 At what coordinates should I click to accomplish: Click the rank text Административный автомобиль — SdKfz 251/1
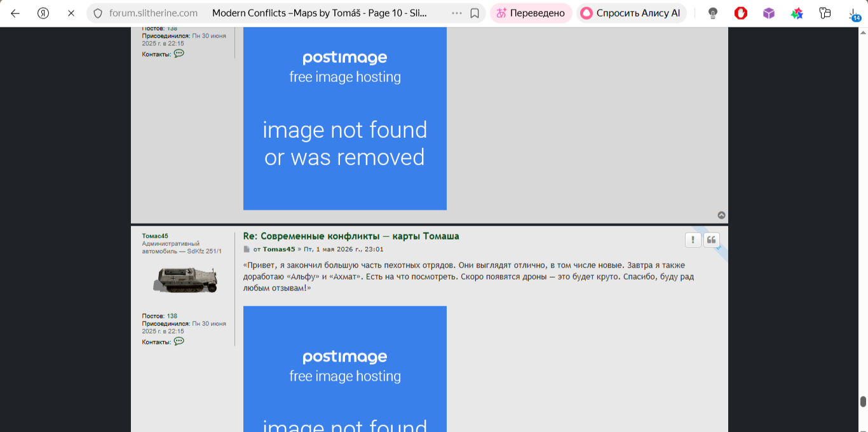pos(182,247)
